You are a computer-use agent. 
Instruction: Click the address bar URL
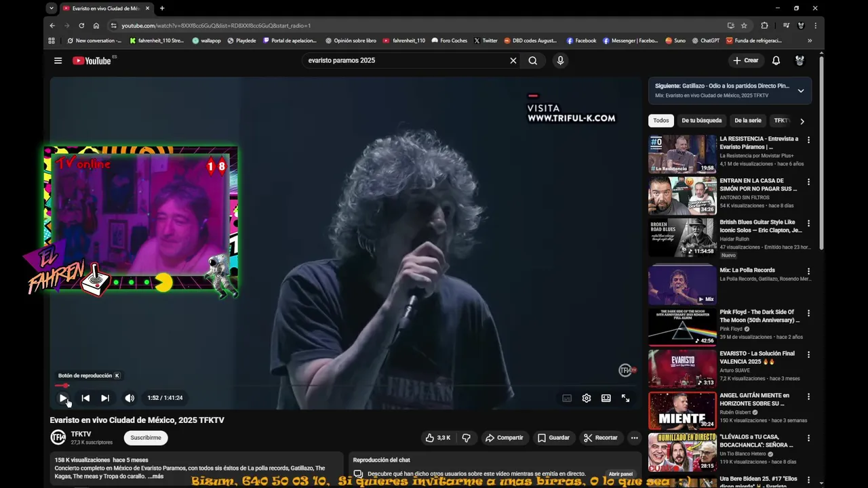point(216,25)
